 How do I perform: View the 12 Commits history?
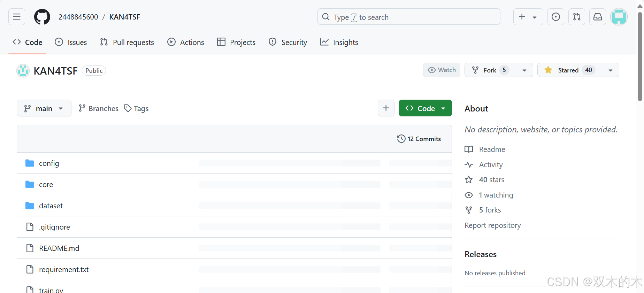(x=419, y=139)
